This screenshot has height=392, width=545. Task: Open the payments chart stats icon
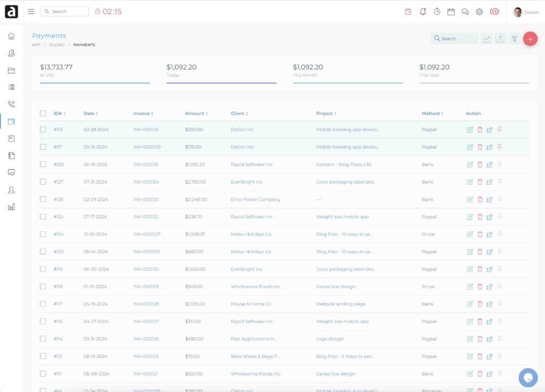point(486,39)
